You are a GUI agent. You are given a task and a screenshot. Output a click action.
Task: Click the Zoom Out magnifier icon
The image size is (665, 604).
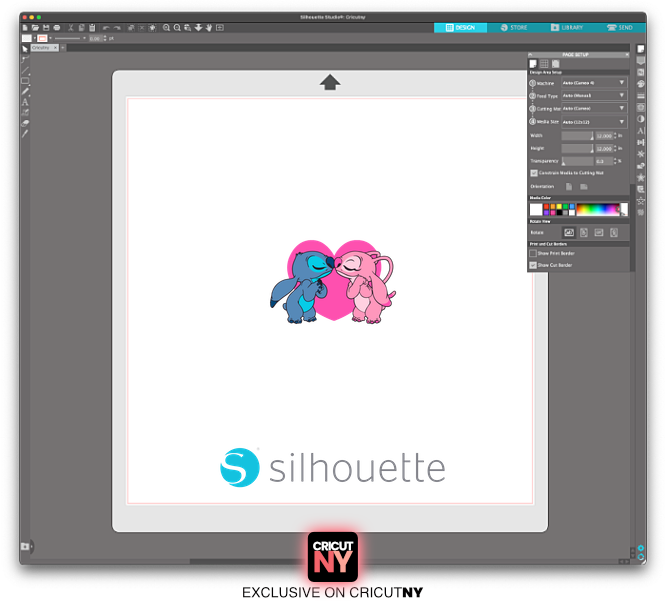[x=177, y=28]
